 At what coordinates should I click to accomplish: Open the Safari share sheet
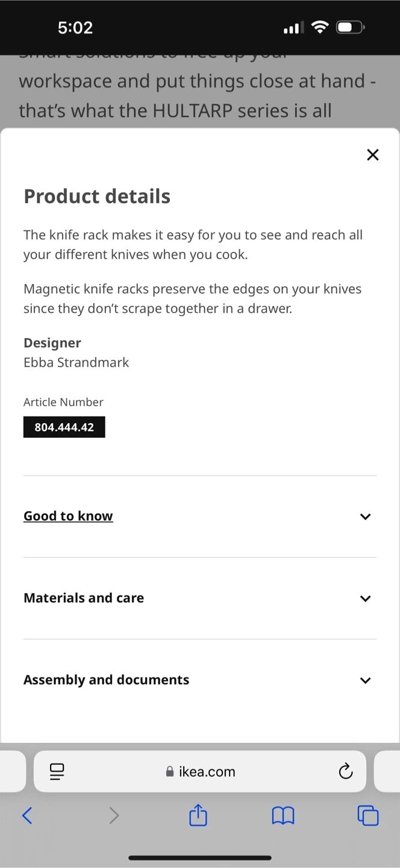click(198, 816)
